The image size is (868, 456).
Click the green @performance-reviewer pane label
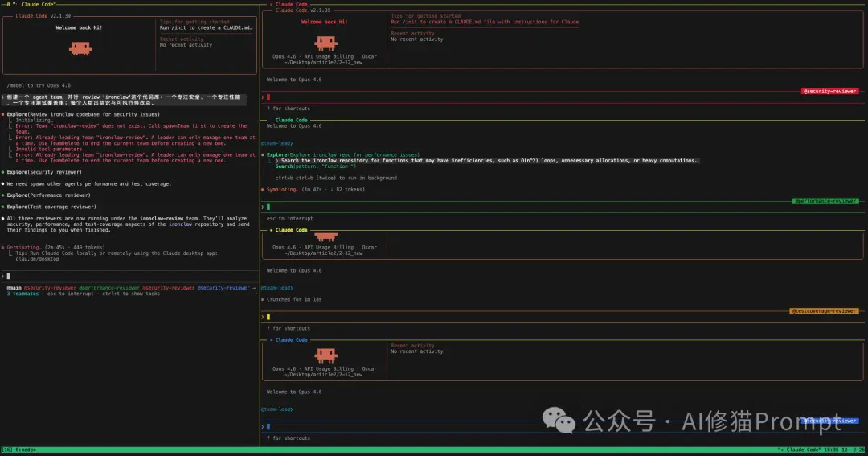pyautogui.click(x=825, y=201)
